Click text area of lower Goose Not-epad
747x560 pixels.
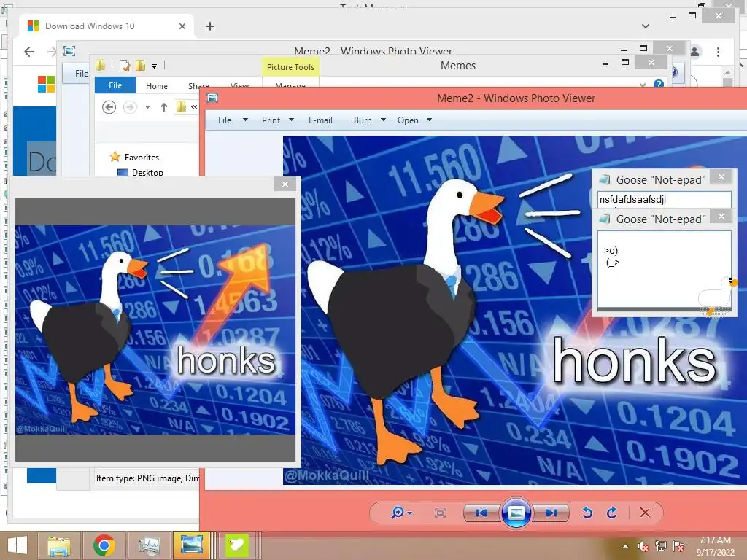[664, 270]
